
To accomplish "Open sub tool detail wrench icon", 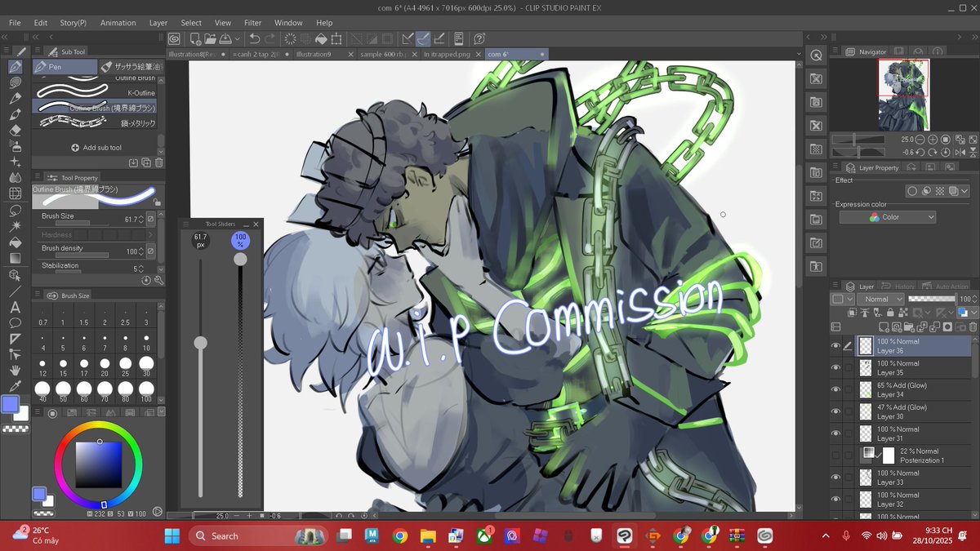I will (x=158, y=279).
